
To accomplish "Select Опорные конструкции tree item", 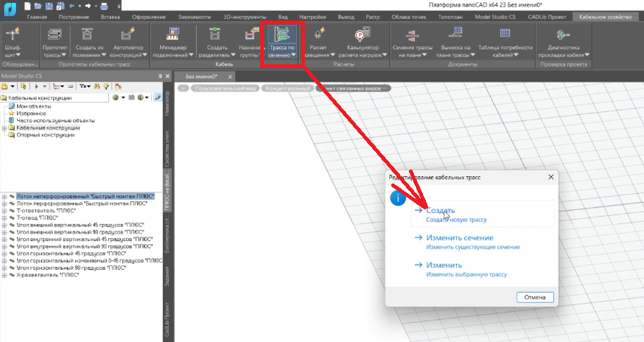I will click(46, 135).
